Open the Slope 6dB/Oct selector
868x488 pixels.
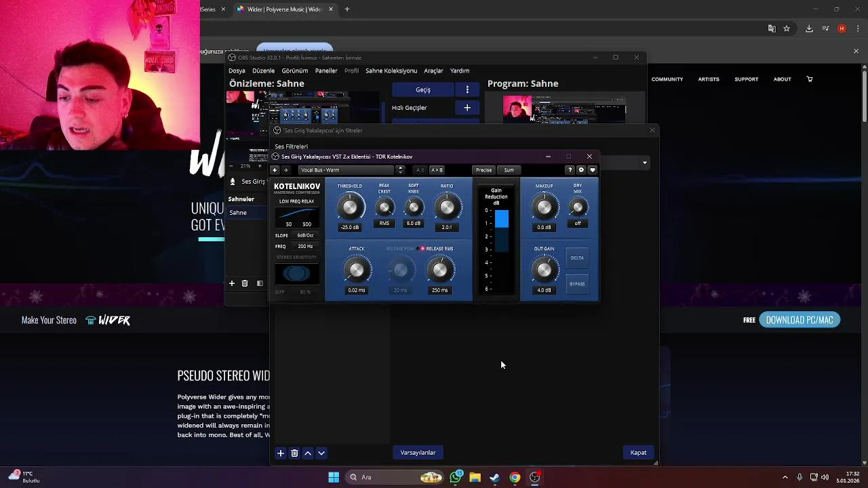tap(305, 235)
